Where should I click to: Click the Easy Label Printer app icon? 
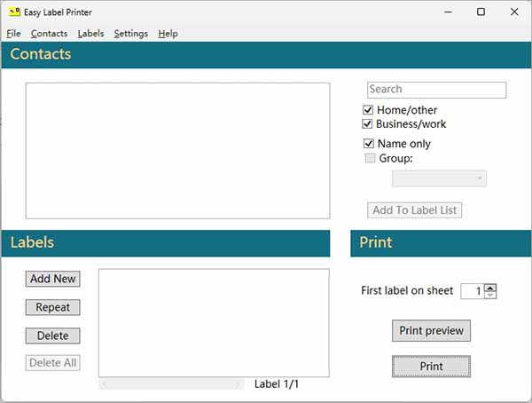coord(14,12)
